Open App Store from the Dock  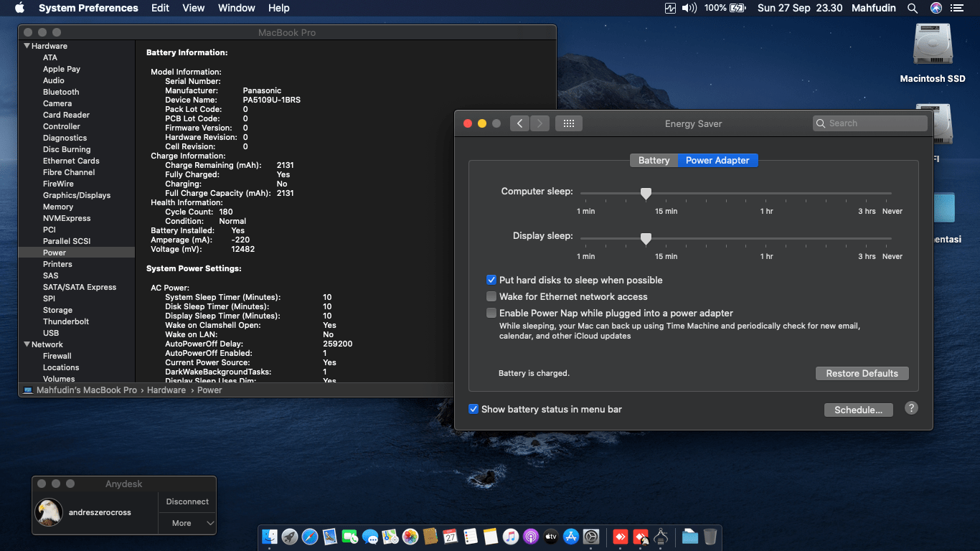point(571,537)
